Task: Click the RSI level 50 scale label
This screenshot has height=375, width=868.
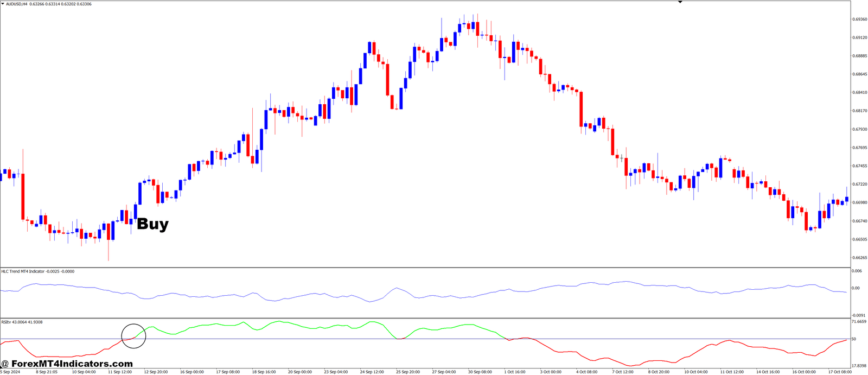Action: click(854, 339)
